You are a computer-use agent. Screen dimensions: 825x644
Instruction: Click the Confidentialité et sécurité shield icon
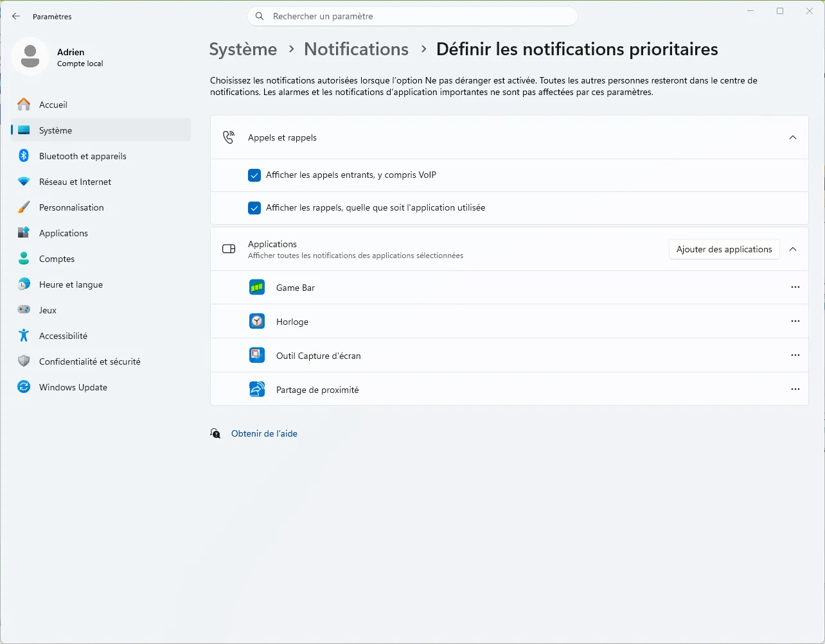(24, 361)
